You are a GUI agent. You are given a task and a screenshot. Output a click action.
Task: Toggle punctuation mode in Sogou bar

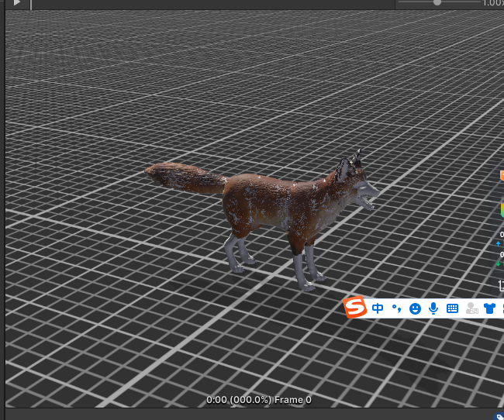coord(396,308)
